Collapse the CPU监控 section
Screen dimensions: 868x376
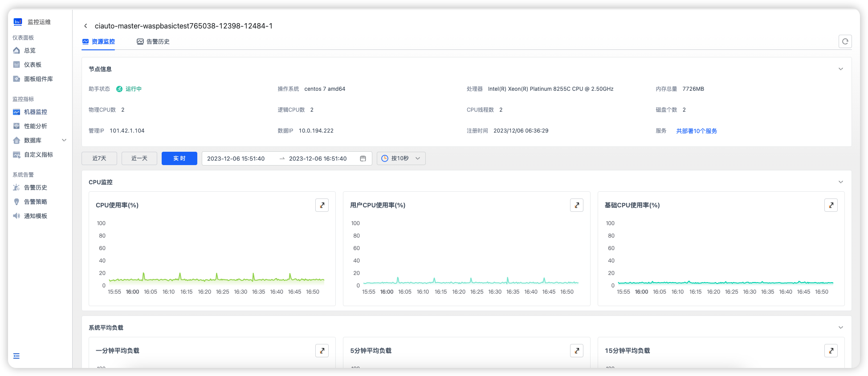840,182
